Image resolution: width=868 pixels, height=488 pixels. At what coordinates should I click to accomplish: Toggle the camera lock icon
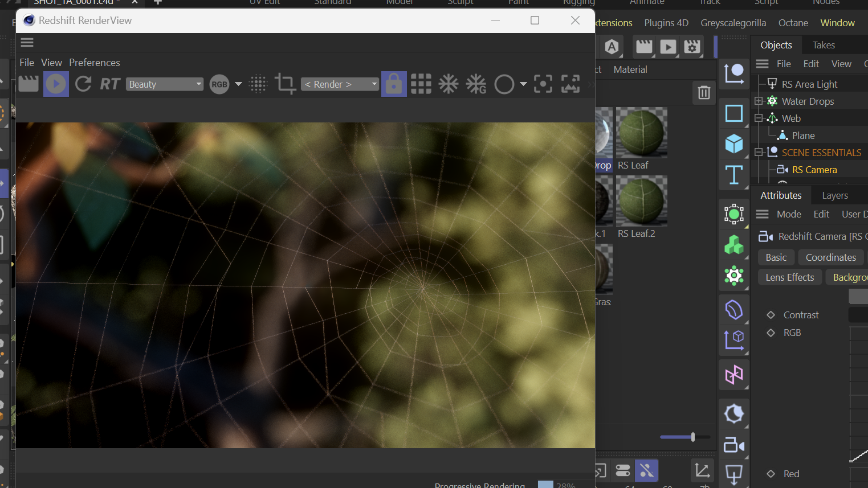pos(394,84)
